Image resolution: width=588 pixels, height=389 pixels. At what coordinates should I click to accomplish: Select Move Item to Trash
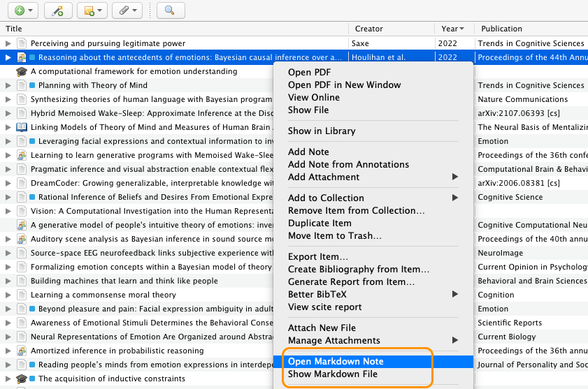(x=373, y=236)
